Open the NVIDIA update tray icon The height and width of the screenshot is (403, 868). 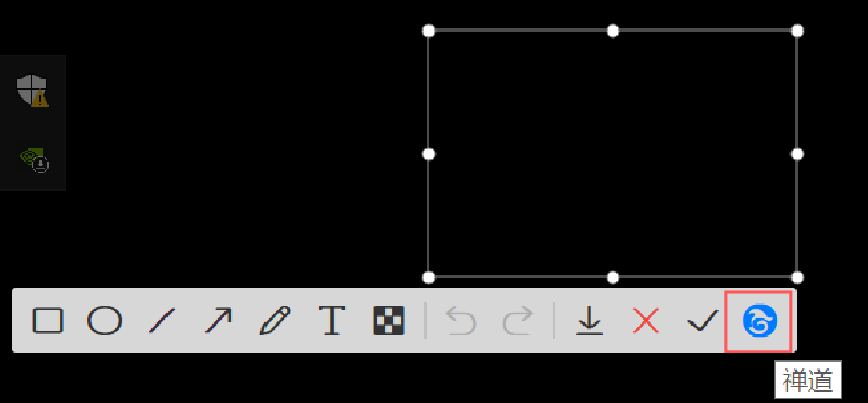[34, 159]
